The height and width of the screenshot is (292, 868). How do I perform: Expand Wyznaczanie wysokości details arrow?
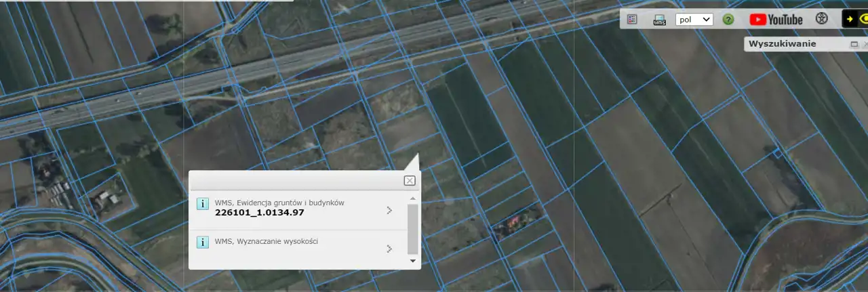389,249
